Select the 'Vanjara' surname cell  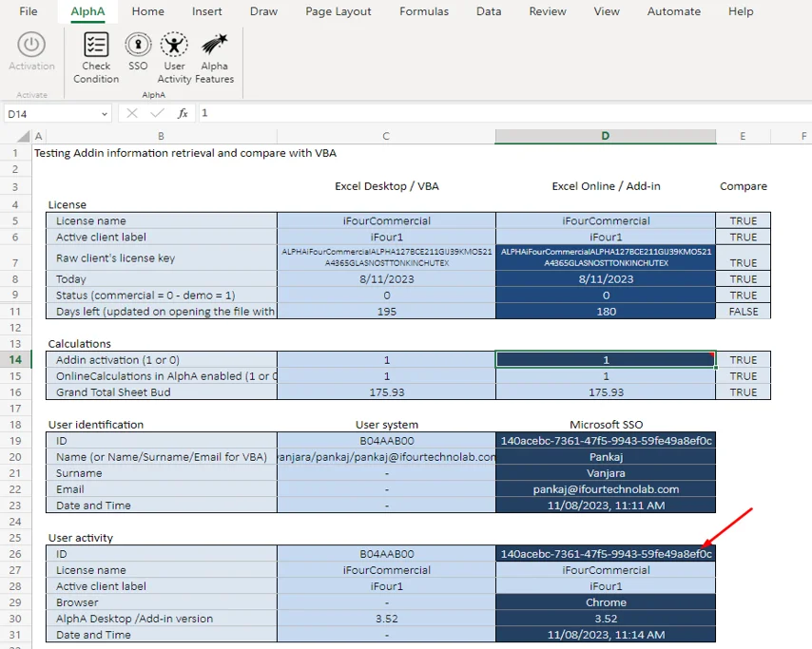point(606,473)
